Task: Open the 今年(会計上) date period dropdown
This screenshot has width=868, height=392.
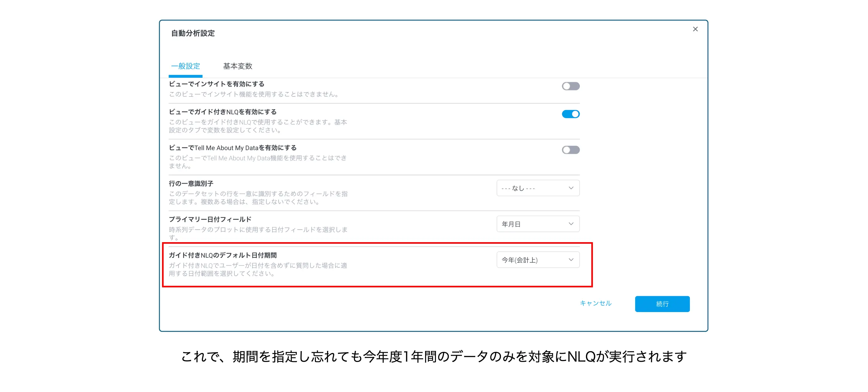Action: pos(537,260)
